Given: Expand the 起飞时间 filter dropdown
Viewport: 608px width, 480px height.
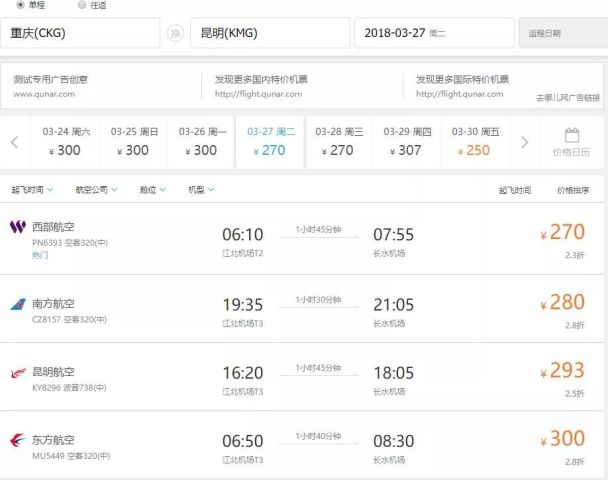Looking at the screenshot, I should 32,190.
